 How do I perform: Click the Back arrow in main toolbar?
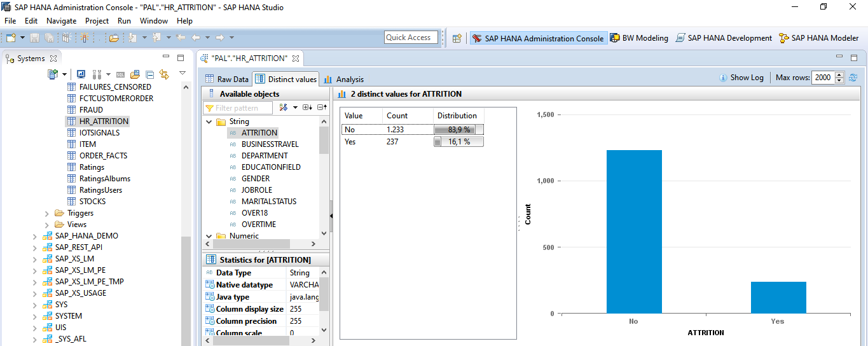[x=197, y=38]
